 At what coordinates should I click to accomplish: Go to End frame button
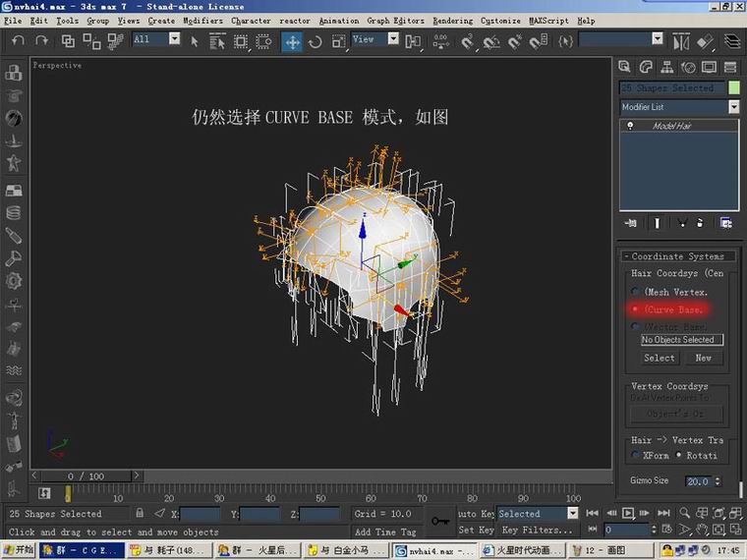tap(663, 513)
